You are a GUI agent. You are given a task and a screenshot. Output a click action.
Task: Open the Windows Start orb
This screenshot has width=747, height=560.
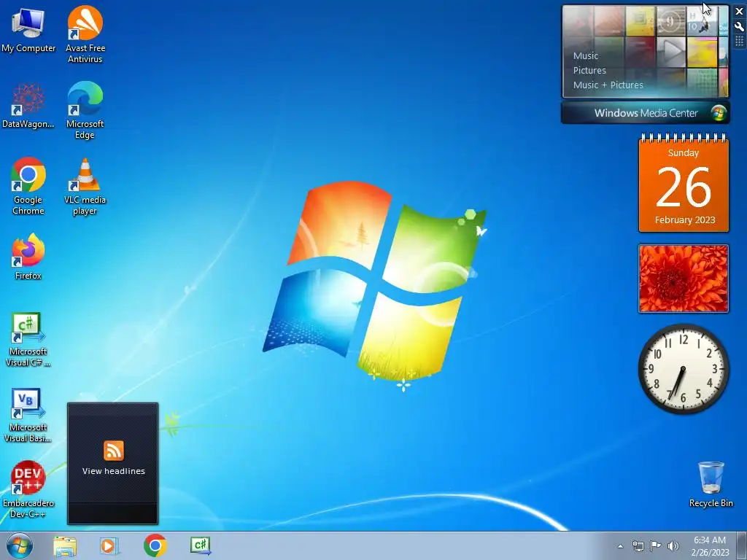[x=20, y=545]
